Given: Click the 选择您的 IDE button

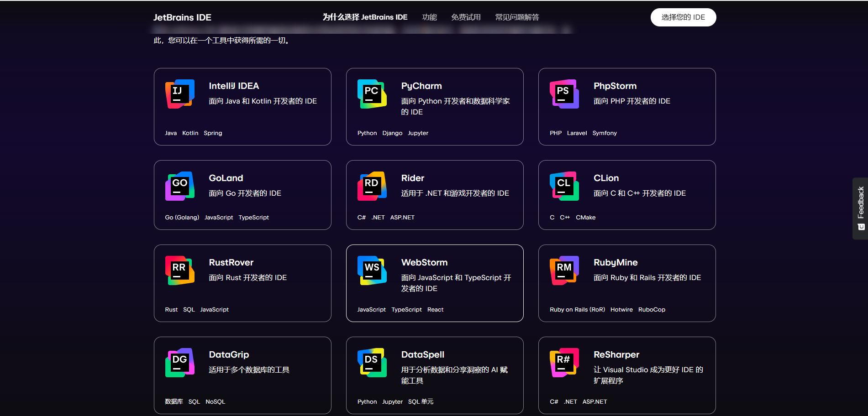Looking at the screenshot, I should tap(683, 17).
